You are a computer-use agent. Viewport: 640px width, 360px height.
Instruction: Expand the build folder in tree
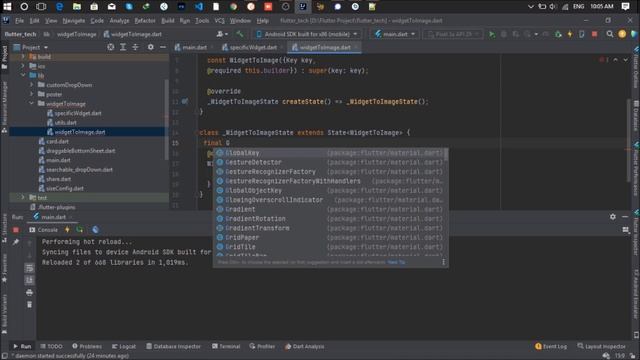[23, 57]
